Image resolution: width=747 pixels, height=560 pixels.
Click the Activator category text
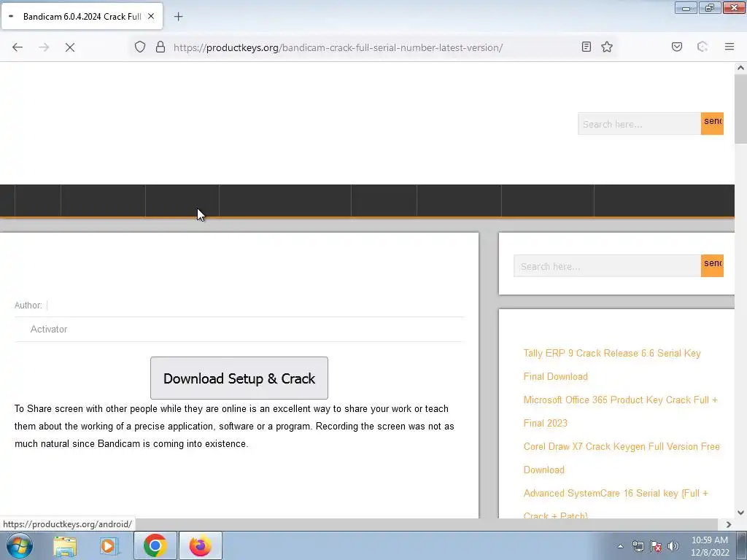(49, 329)
